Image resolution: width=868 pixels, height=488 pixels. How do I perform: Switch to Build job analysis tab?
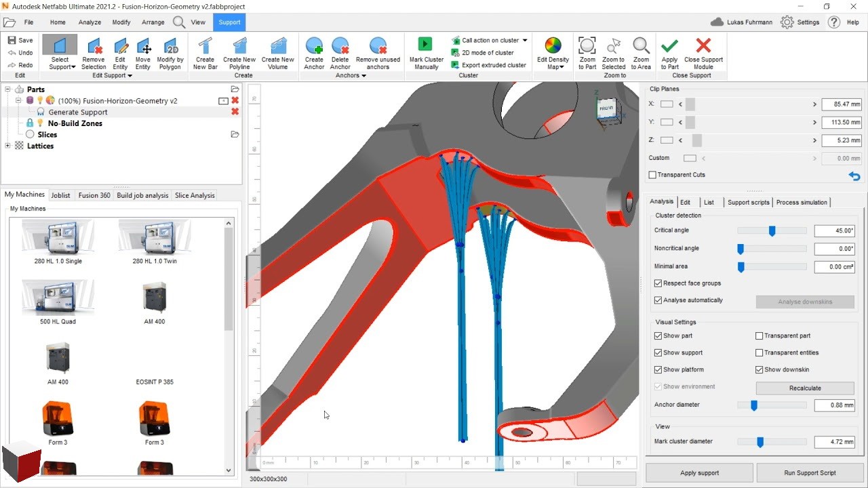point(142,195)
